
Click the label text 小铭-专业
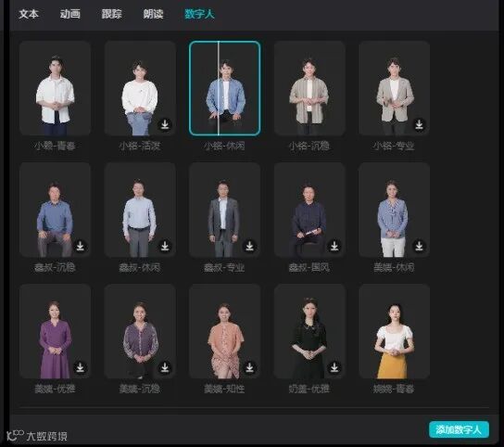394,146
